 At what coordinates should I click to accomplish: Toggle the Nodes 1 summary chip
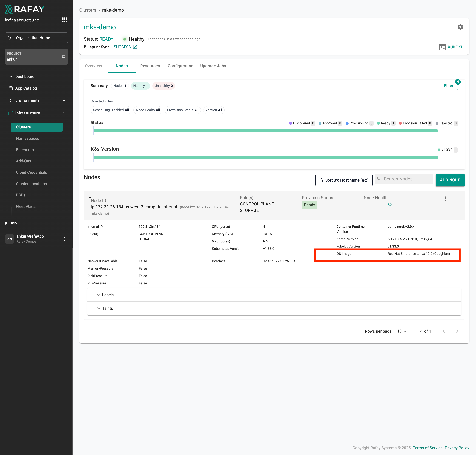120,86
